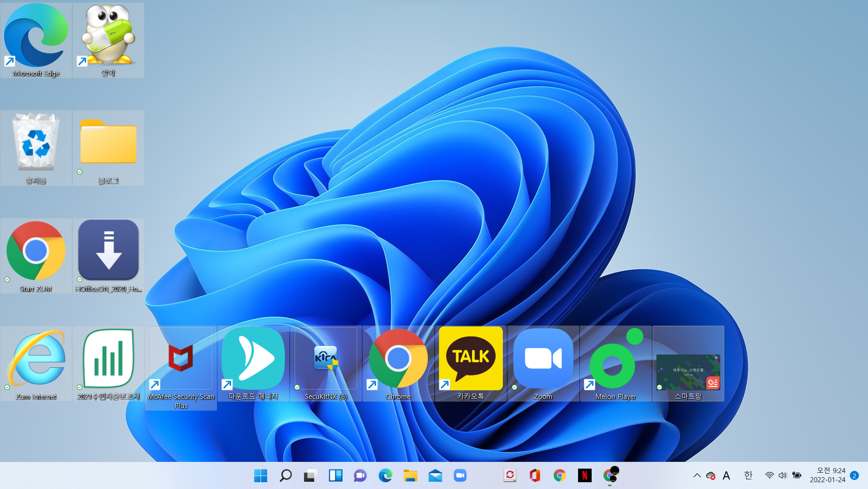Viewport: 868px width, 489px height.
Task: Open the battery status tray icon
Action: 796,475
